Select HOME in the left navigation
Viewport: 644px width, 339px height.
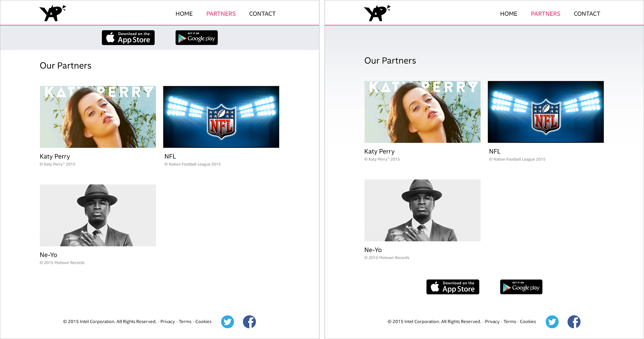pyautogui.click(x=184, y=14)
